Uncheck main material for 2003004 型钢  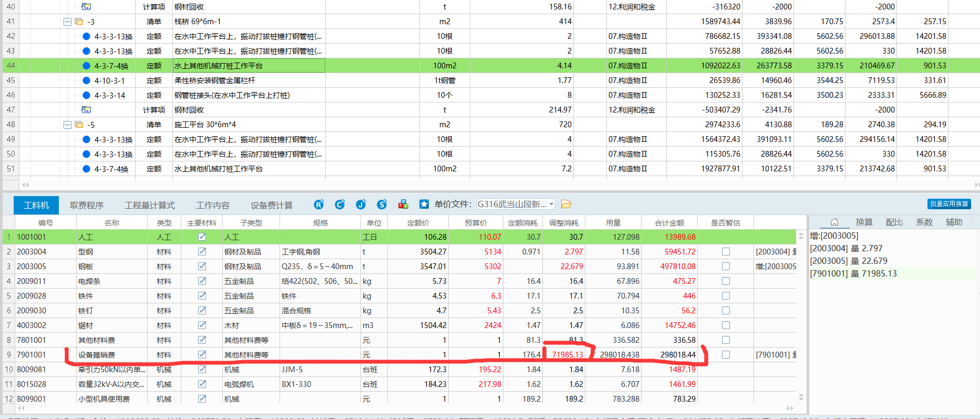pos(202,252)
